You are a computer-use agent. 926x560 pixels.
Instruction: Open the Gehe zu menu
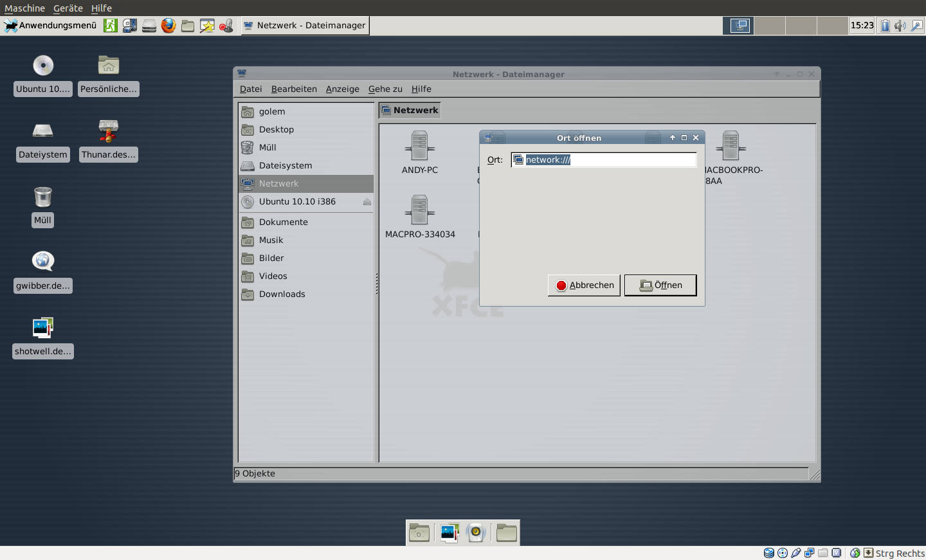[385, 89]
